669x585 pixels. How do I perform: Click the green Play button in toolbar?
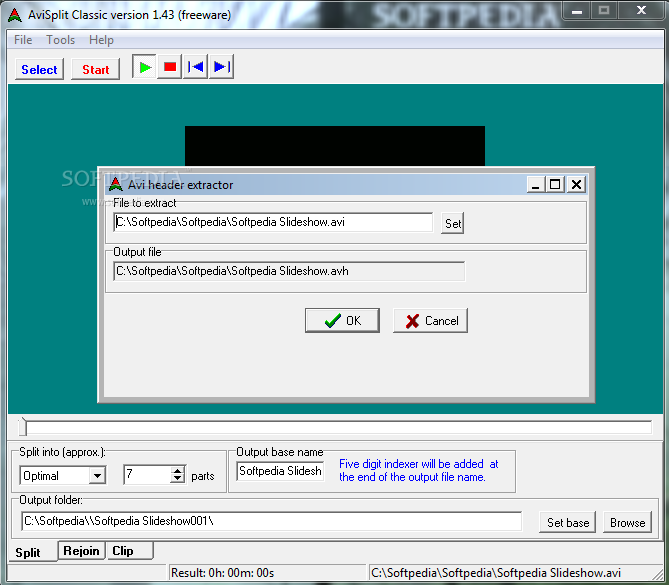145,67
